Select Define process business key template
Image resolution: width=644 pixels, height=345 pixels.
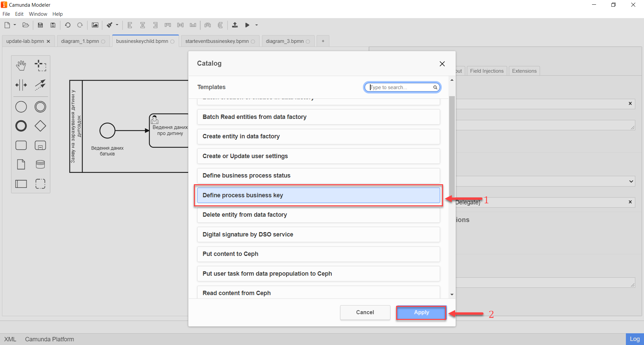318,195
